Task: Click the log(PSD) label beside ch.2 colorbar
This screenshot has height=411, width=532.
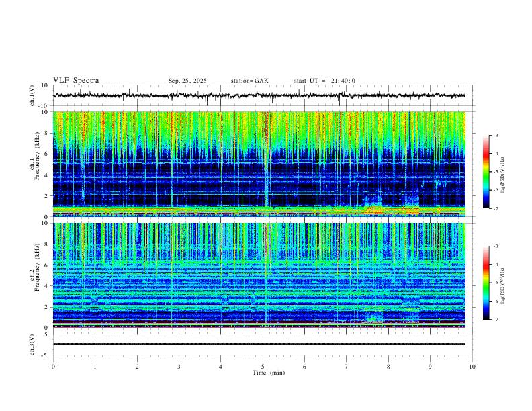Action: click(502, 285)
